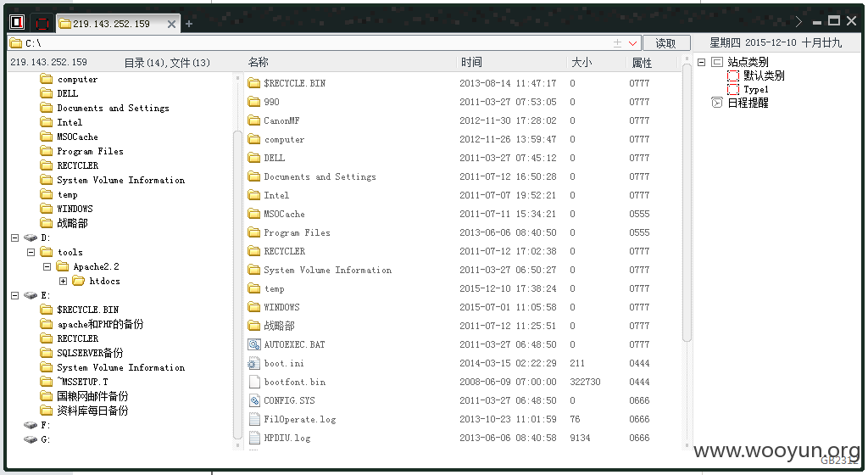Open $RECYCLE.BIN folder icon in file list
Viewport: 868px width, 475px height.
[254, 83]
